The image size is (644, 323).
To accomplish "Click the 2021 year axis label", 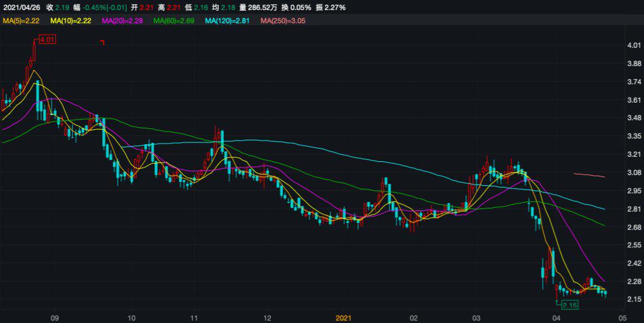I will pos(343,318).
